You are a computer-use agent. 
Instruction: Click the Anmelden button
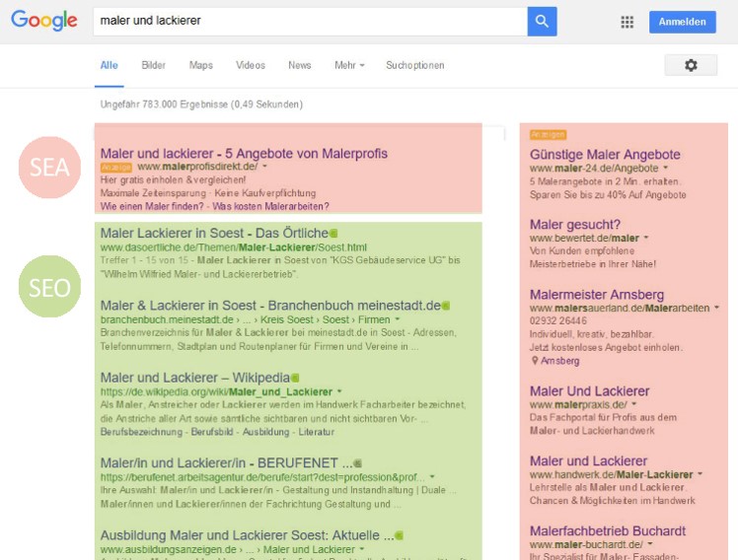click(x=682, y=22)
